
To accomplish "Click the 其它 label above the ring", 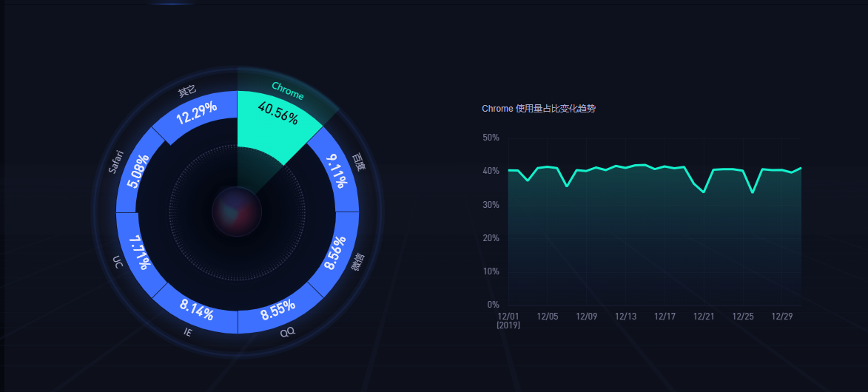I will [187, 92].
